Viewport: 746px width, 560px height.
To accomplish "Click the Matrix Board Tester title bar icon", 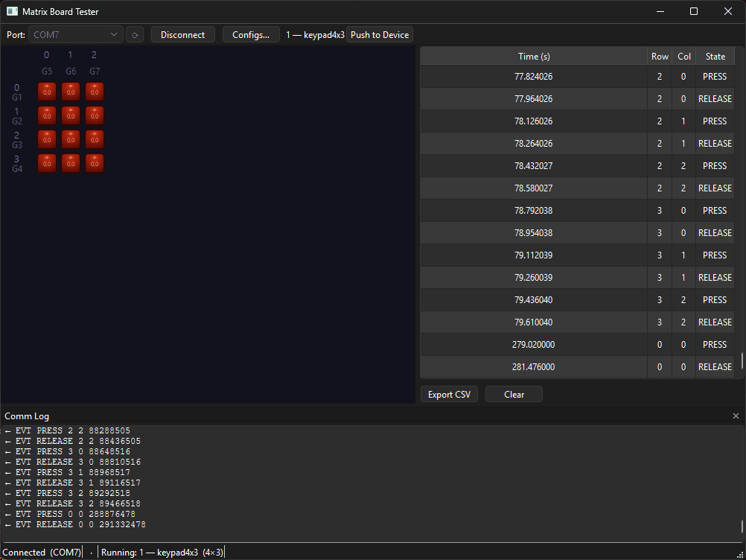I will [x=11, y=11].
